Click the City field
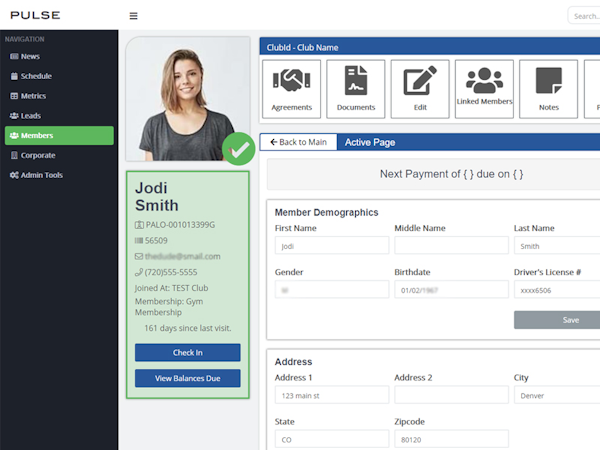The height and width of the screenshot is (450, 600). [x=557, y=395]
